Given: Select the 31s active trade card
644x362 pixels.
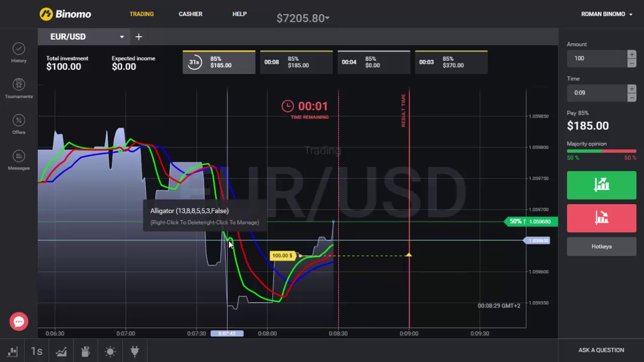Looking at the screenshot, I should coord(219,62).
